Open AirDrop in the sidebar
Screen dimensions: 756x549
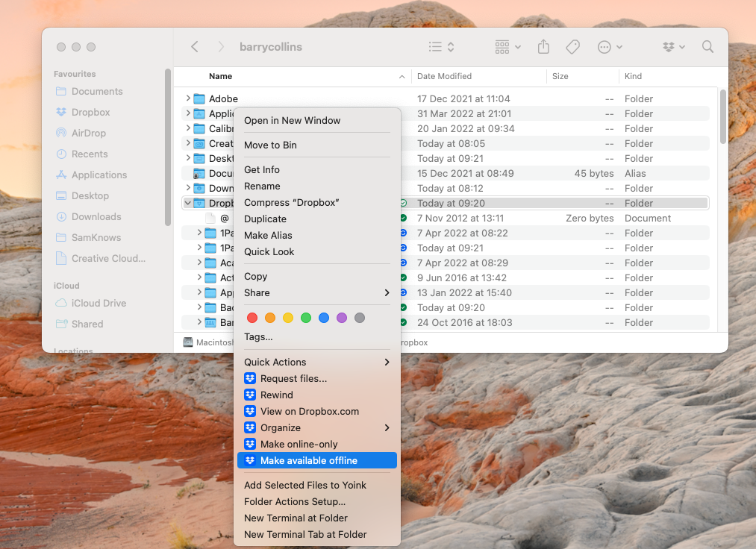(88, 133)
